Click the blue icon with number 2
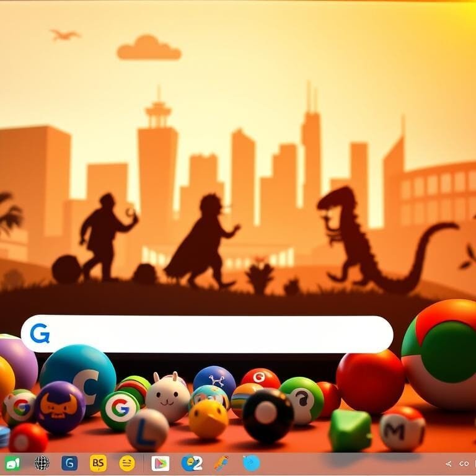 pyautogui.click(x=192, y=463)
